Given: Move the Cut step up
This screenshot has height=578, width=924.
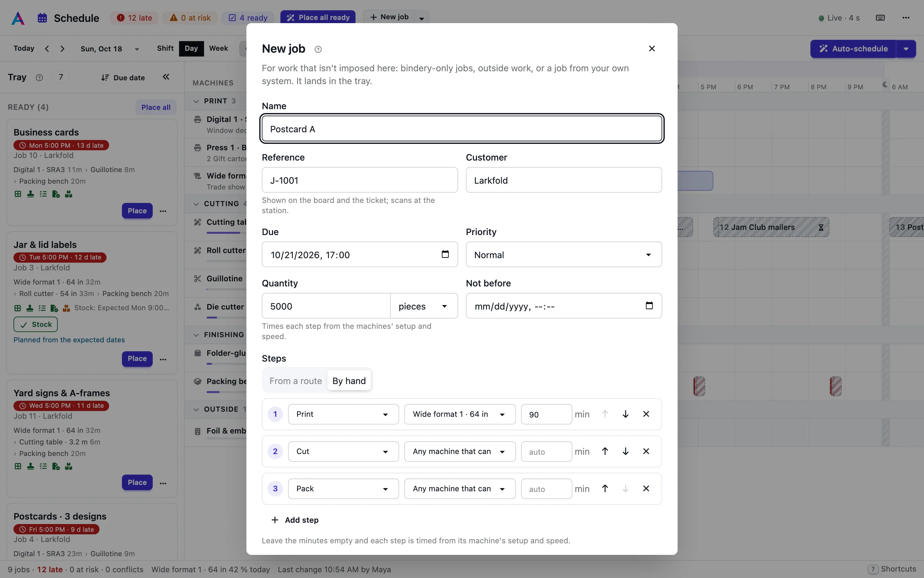Looking at the screenshot, I should [605, 451].
